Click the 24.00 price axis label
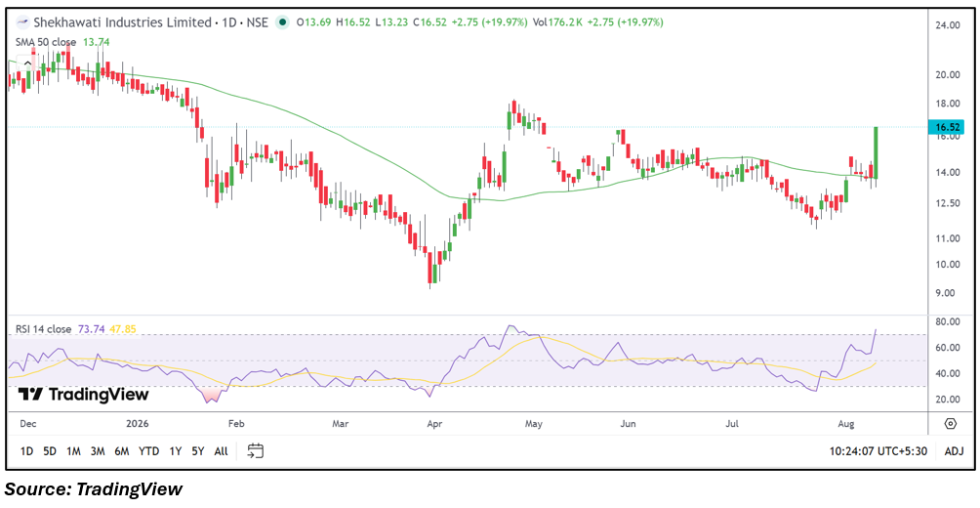The height and width of the screenshot is (508, 980). click(948, 25)
